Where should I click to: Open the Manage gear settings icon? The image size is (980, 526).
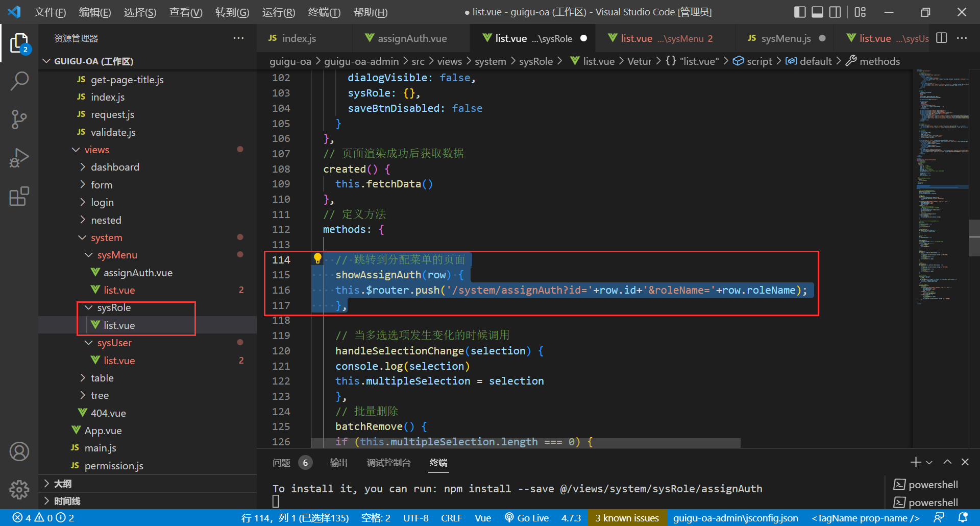pos(19,489)
